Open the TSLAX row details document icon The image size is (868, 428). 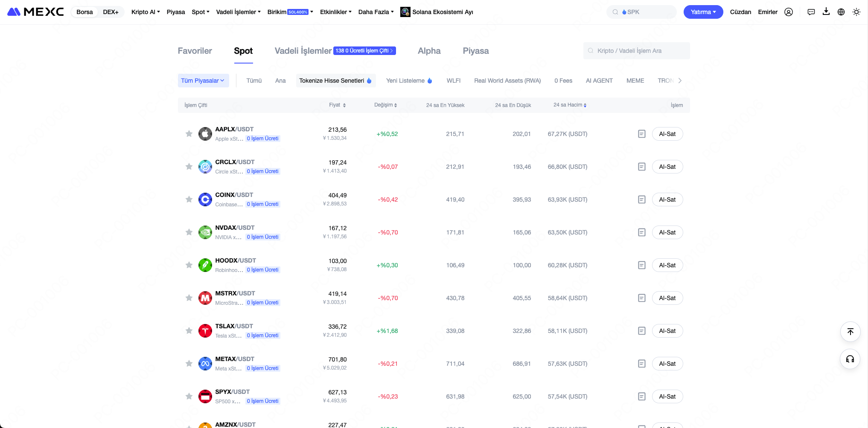tap(642, 331)
